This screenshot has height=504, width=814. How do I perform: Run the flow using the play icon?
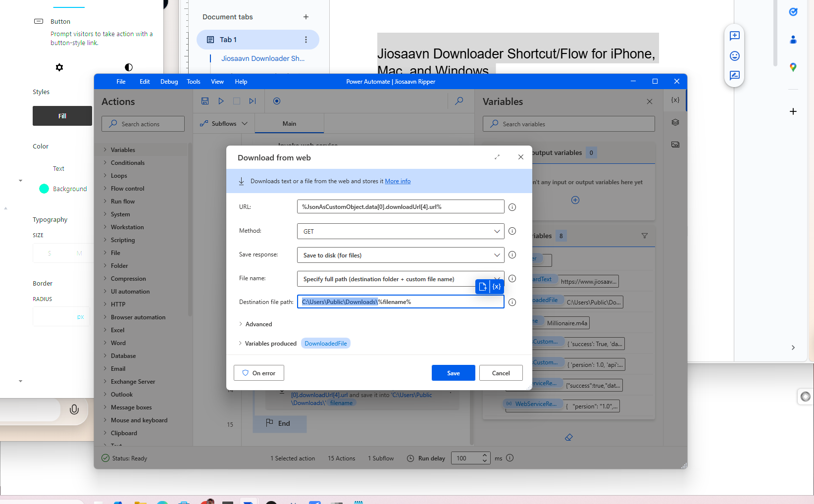[221, 101]
